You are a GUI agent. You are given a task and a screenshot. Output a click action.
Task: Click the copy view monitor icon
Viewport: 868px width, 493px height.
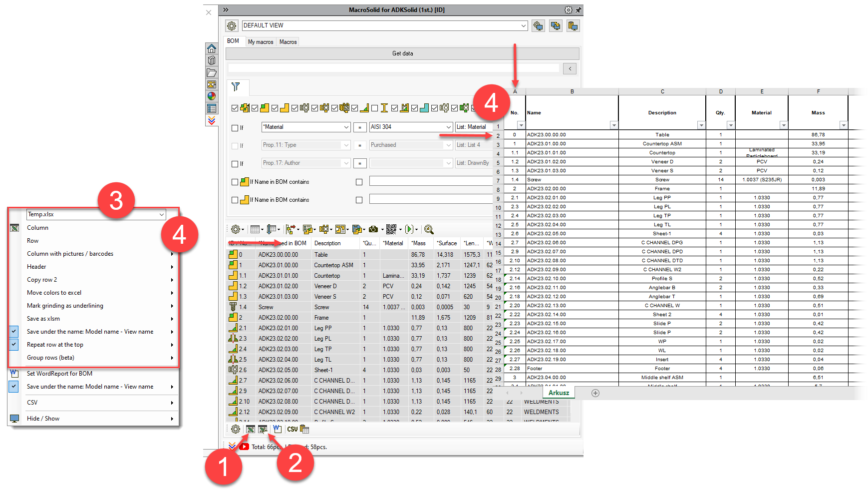(556, 25)
